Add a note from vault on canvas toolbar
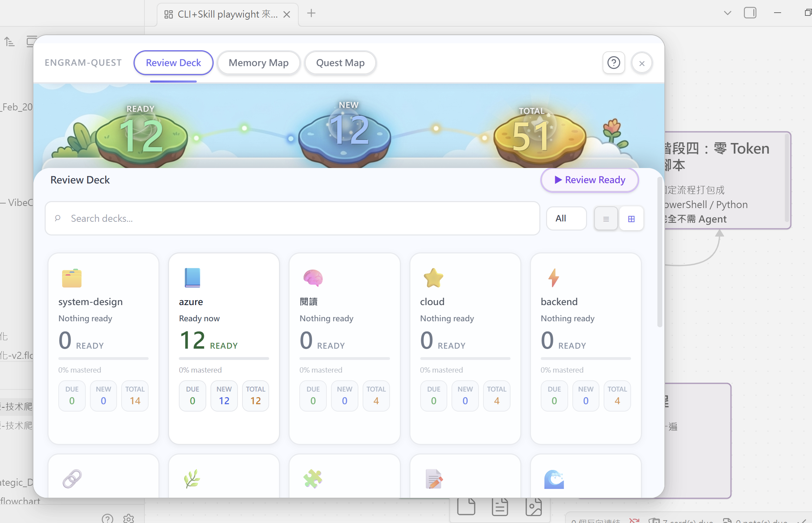This screenshot has height=523, width=812. 500,507
